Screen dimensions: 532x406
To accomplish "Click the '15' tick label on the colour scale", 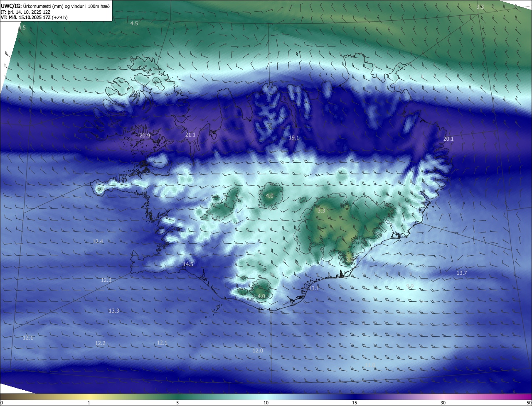I will 355,403.
